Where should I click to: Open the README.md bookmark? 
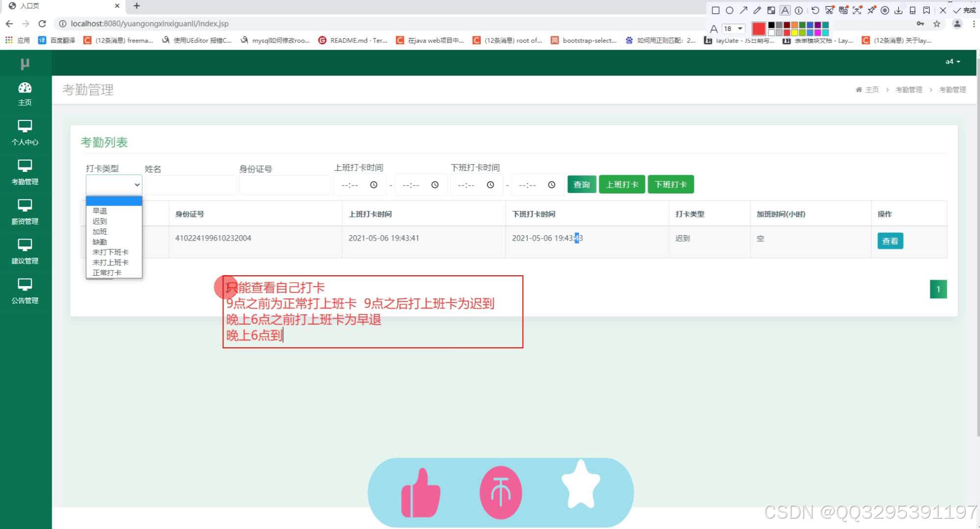click(x=353, y=40)
